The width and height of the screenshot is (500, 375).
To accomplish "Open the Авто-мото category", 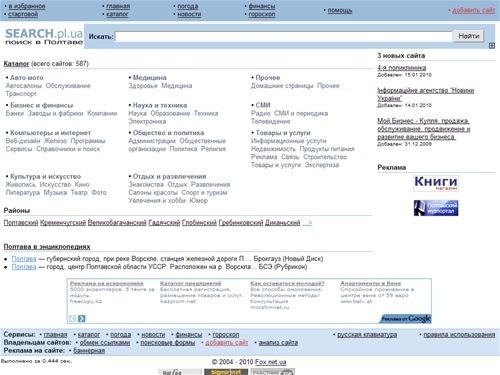I will pyautogui.click(x=27, y=78).
